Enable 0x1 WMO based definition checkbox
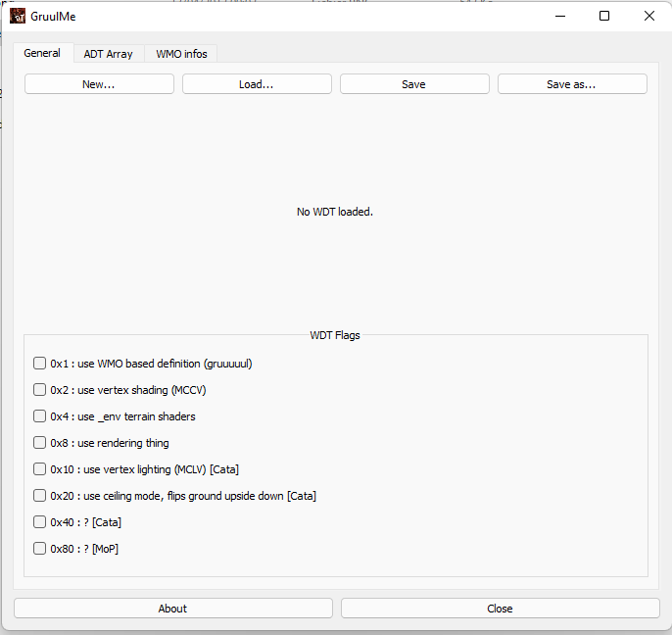672x635 pixels. 40,364
